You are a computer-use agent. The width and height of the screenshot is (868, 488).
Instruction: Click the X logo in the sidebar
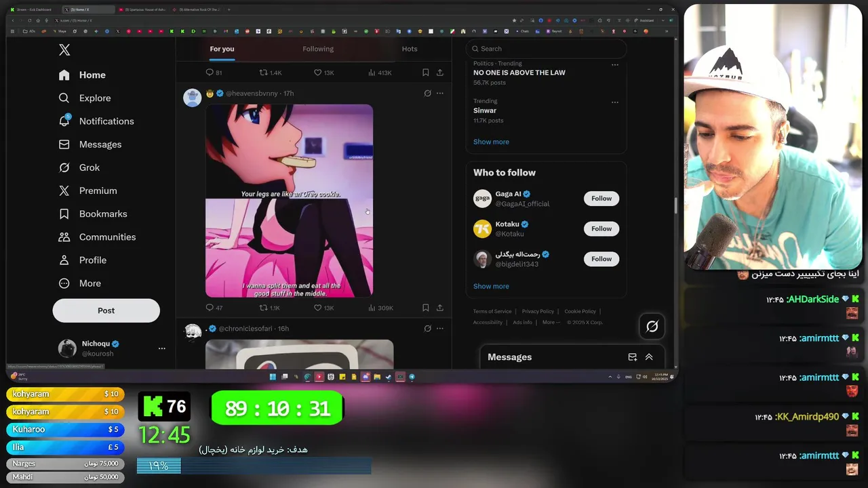coord(64,49)
